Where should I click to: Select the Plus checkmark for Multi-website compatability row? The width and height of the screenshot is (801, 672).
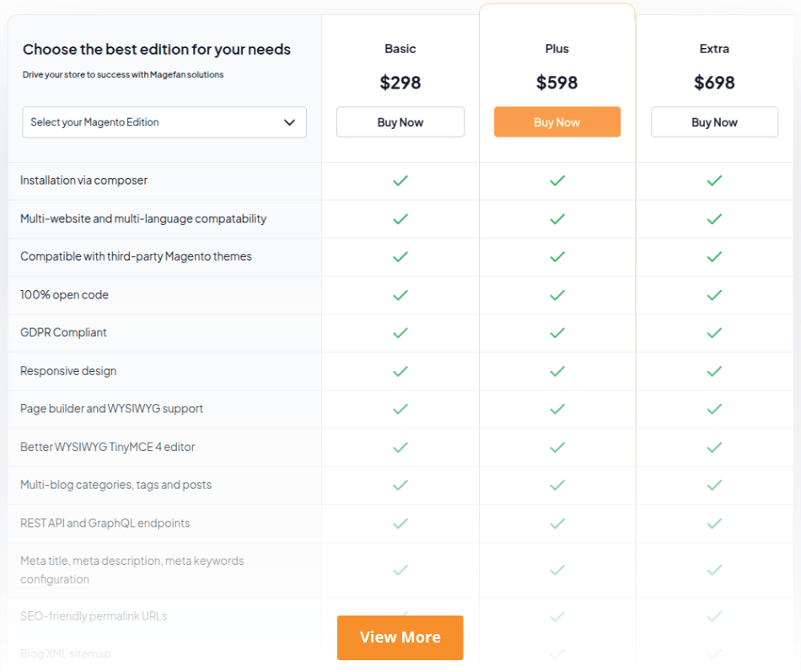[556, 218]
